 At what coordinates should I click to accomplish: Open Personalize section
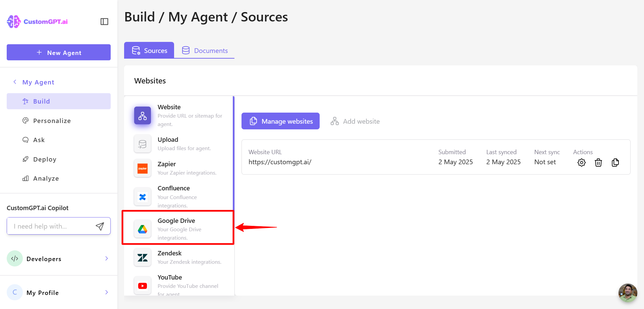point(59,121)
